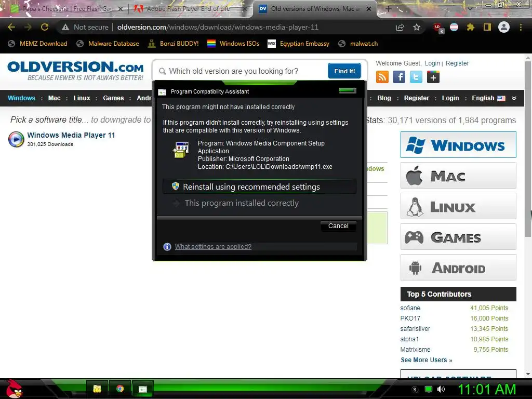This screenshot has width=532, height=399.
Task: Click See More Users link
Action: click(x=427, y=360)
